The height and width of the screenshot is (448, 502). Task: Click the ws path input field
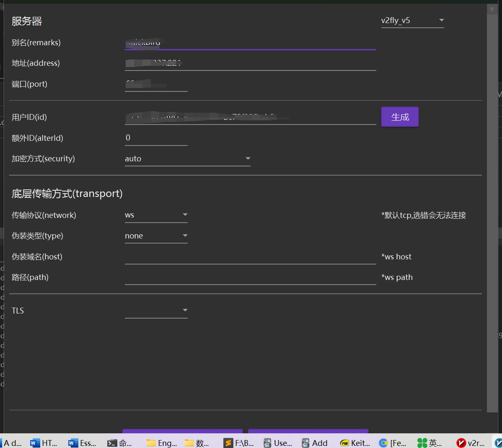(x=250, y=277)
